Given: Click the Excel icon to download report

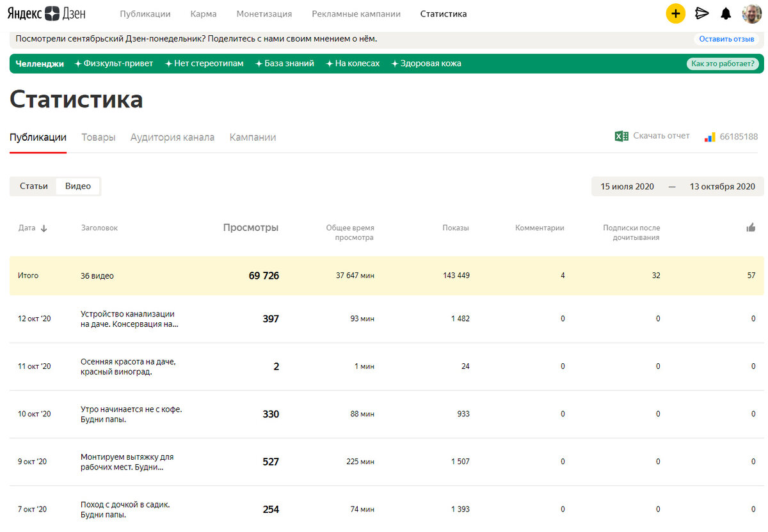Looking at the screenshot, I should pyautogui.click(x=621, y=136).
